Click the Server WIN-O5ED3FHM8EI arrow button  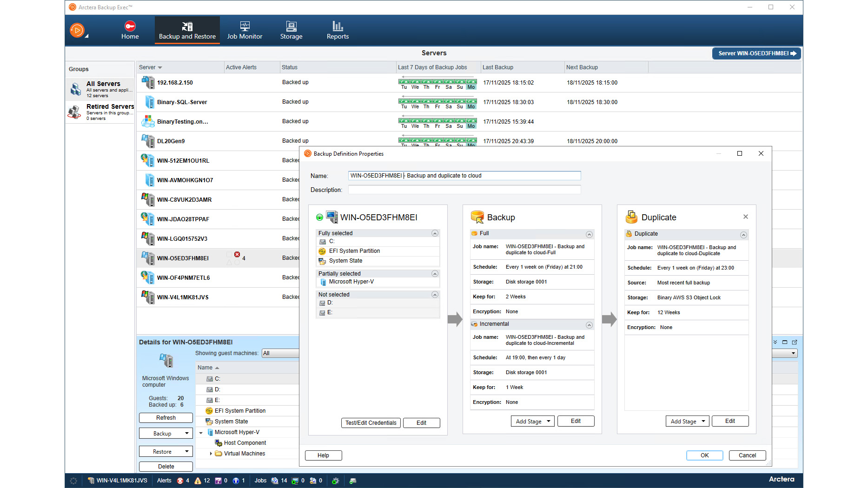pyautogui.click(x=756, y=53)
